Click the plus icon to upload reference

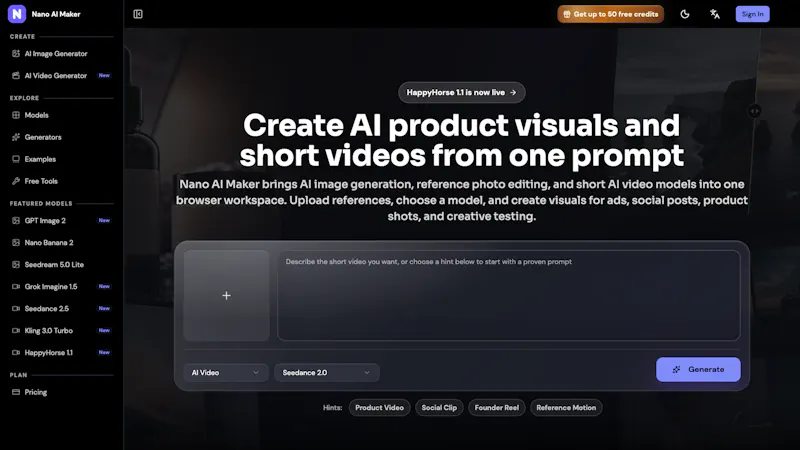tap(227, 295)
